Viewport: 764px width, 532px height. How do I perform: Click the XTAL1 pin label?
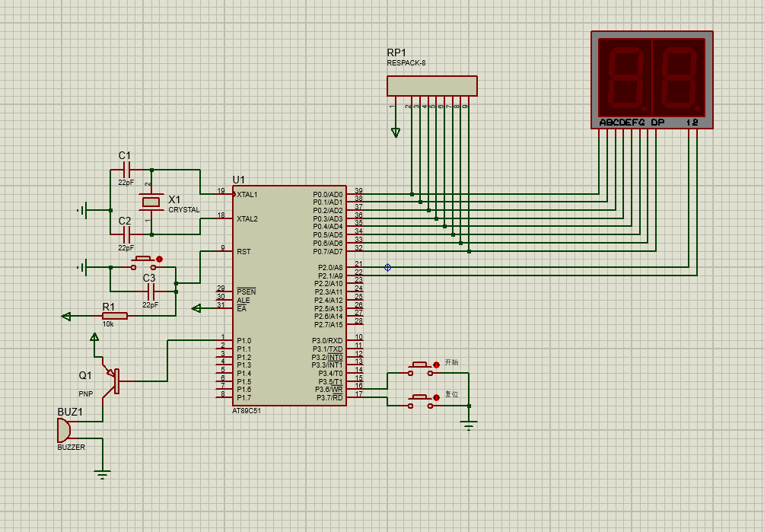click(x=247, y=194)
